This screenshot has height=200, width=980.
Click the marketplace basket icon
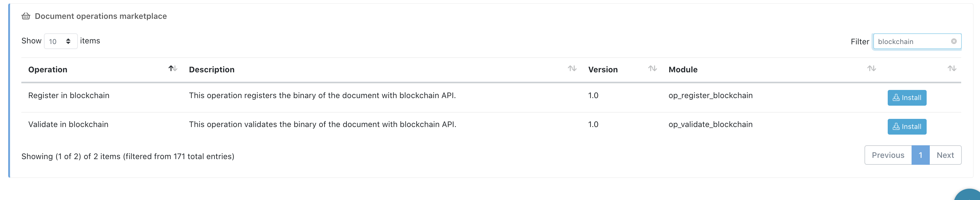25,16
